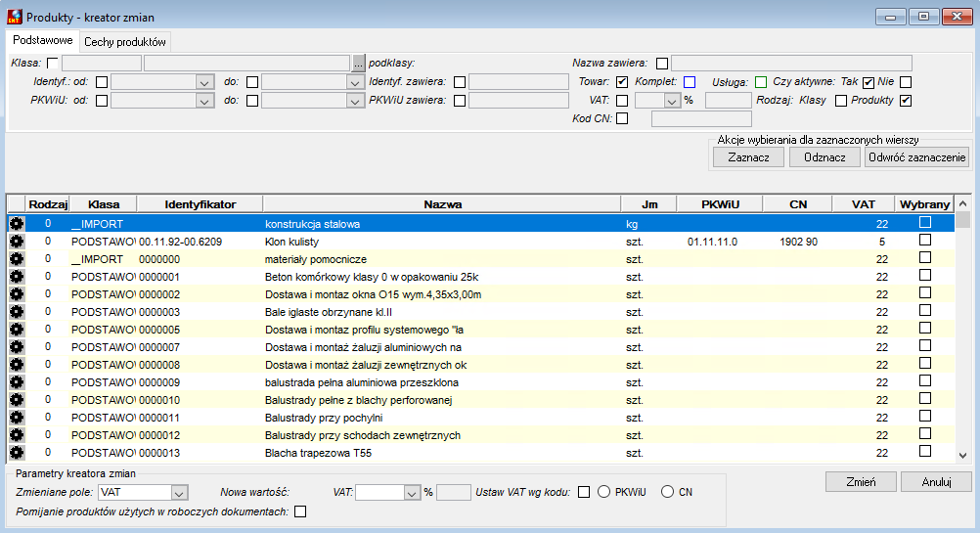
Task: Click the Anuluj button
Action: click(x=936, y=482)
